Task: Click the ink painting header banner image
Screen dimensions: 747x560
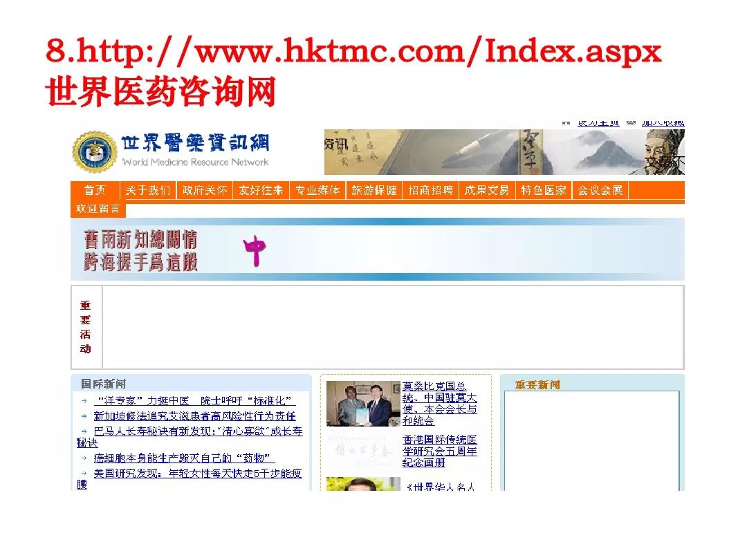Action: pyautogui.click(x=504, y=152)
